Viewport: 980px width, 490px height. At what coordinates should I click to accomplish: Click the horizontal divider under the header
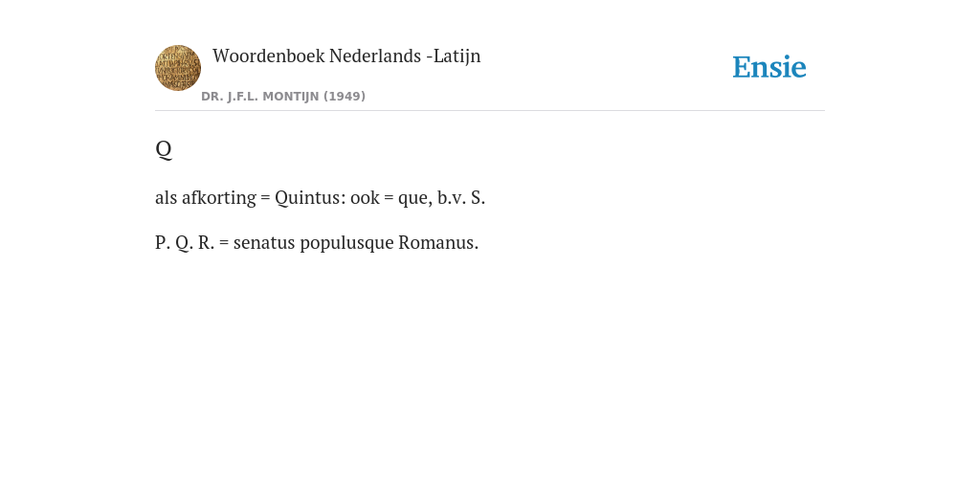[490, 111]
